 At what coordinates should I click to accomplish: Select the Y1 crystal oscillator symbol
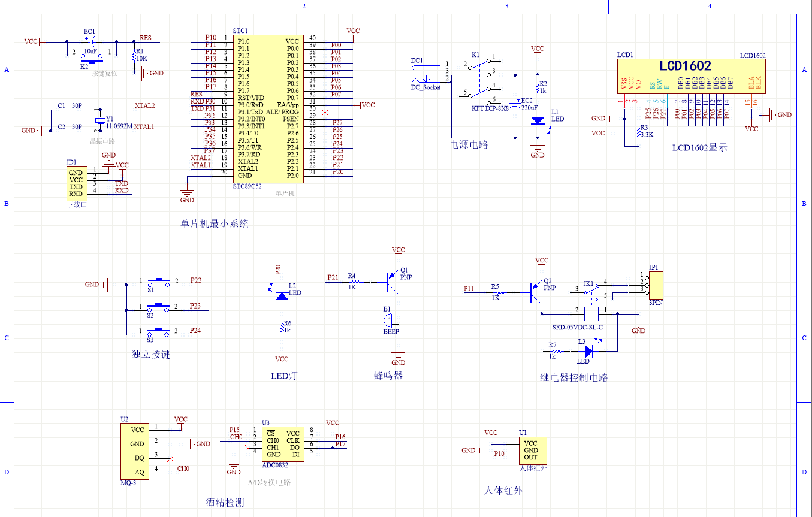pos(99,120)
